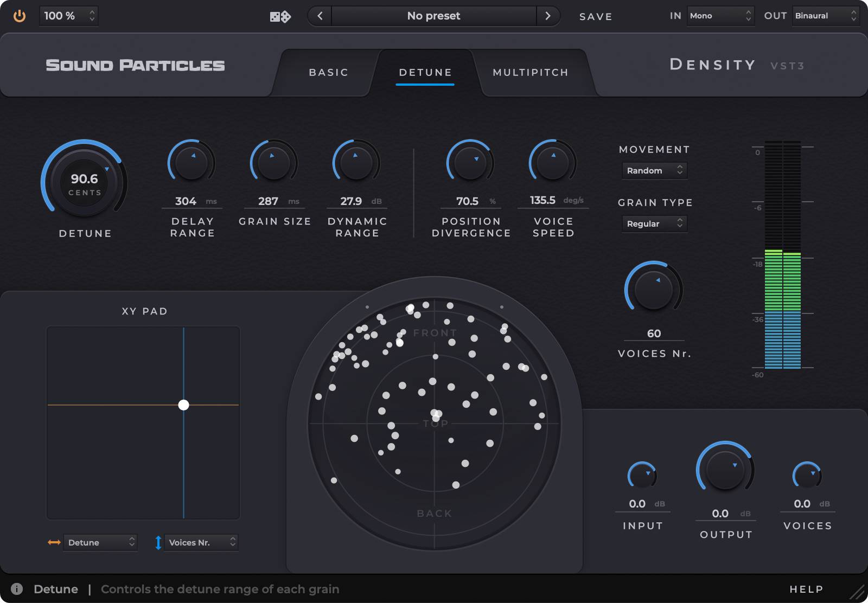Click the blue vertical axis arrow icon
Viewport: 868px width, 603px height.
[x=157, y=542]
